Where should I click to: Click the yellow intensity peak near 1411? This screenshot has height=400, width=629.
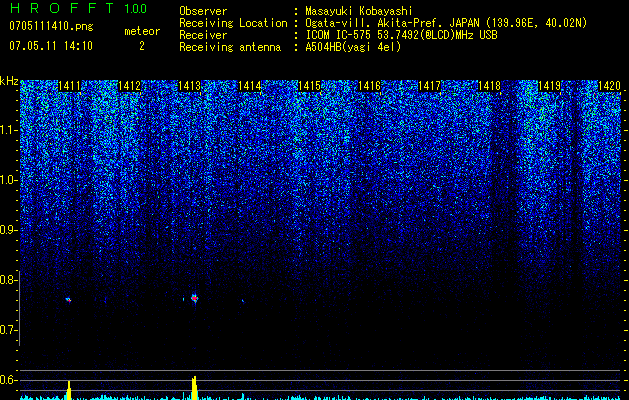tap(69, 390)
